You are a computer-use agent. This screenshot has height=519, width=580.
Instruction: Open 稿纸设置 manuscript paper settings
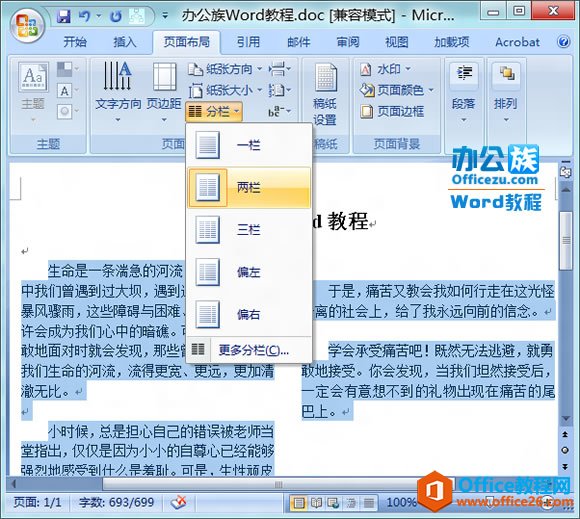325,94
